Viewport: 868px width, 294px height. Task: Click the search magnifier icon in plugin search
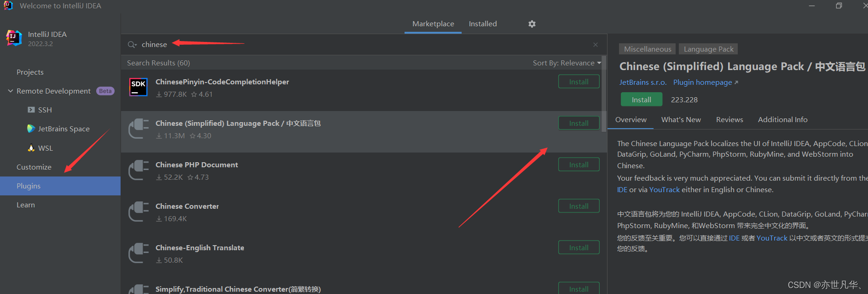132,45
